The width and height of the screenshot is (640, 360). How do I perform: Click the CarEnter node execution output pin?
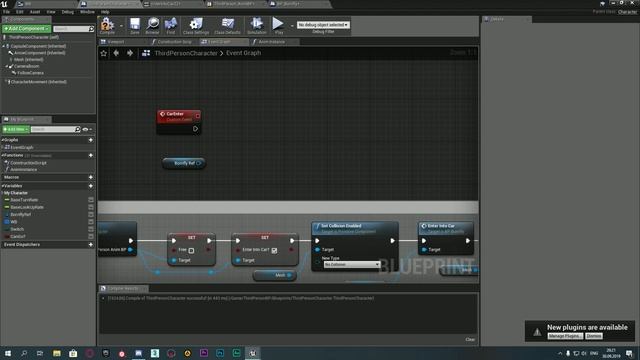[x=196, y=129]
